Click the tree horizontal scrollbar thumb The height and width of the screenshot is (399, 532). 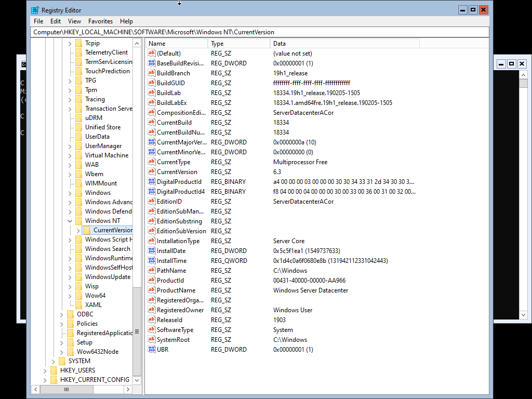click(x=66, y=389)
